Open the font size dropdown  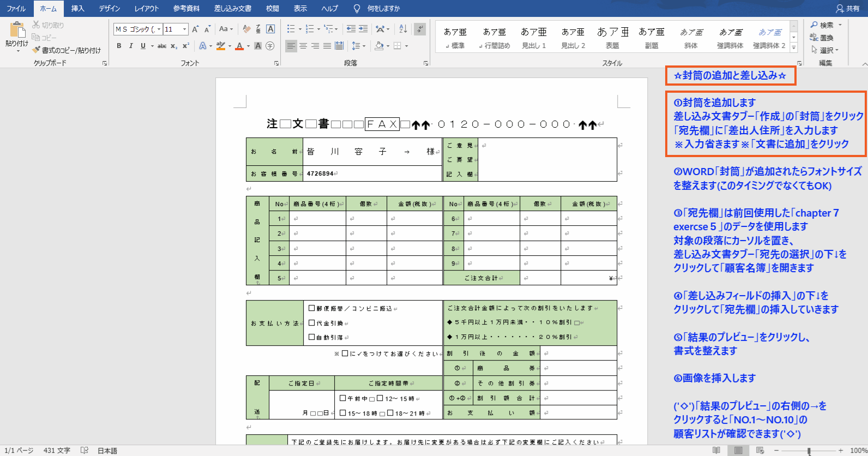pyautogui.click(x=185, y=29)
